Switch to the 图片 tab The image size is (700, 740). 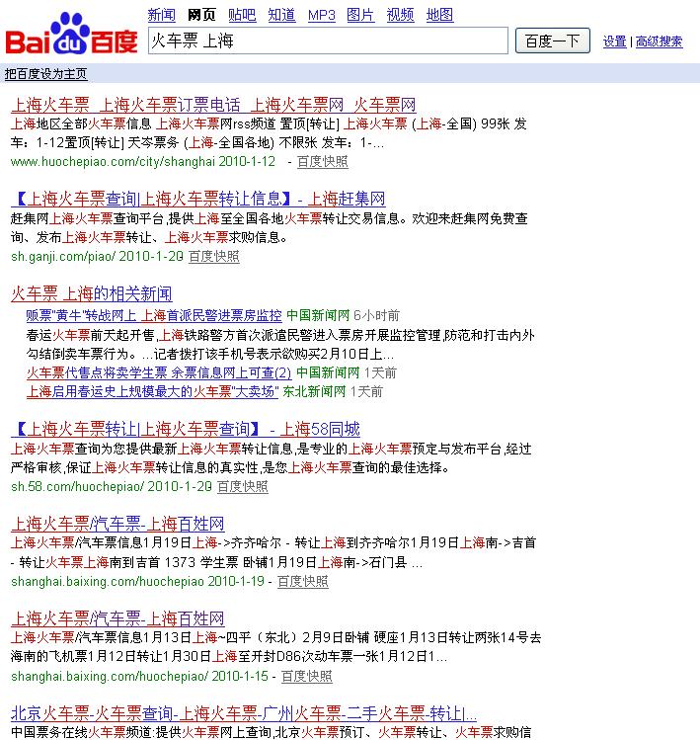pos(360,15)
